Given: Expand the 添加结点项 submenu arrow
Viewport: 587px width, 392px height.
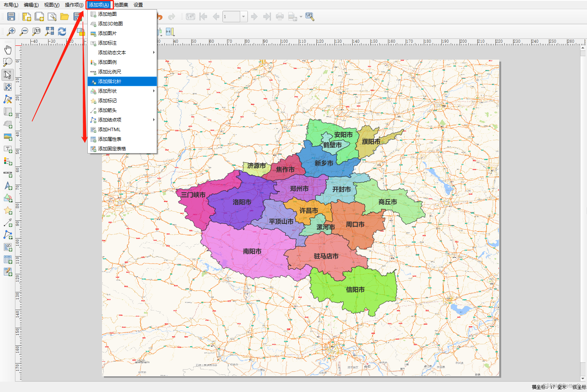Looking at the screenshot, I should 154,120.
